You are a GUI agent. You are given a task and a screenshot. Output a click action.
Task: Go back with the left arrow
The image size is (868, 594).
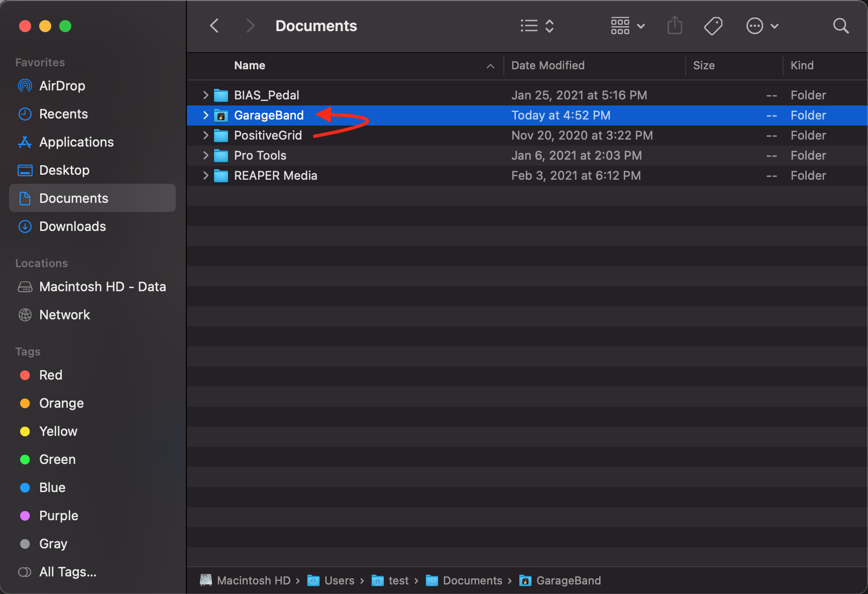pyautogui.click(x=214, y=26)
